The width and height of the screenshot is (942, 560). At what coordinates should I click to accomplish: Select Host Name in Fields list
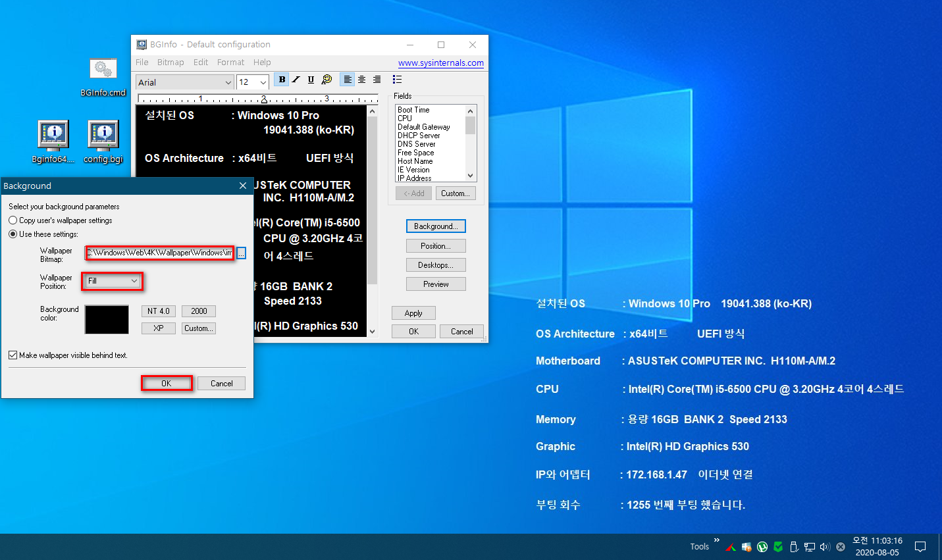pyautogui.click(x=415, y=161)
